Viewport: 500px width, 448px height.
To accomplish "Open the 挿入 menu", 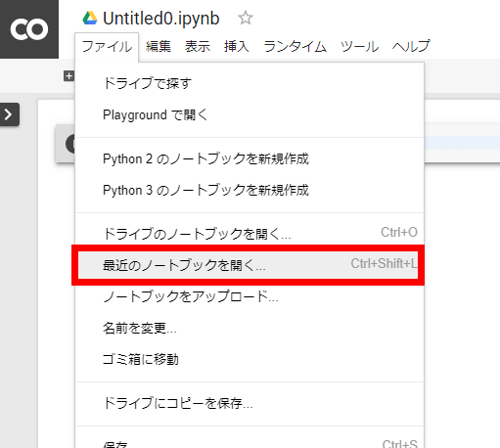I will (x=237, y=46).
